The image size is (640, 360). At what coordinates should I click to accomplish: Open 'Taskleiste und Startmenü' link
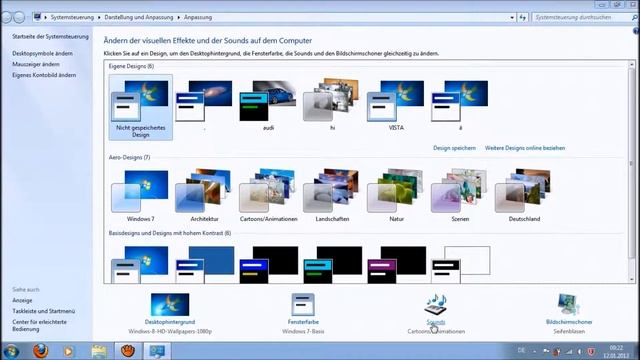pos(44,311)
